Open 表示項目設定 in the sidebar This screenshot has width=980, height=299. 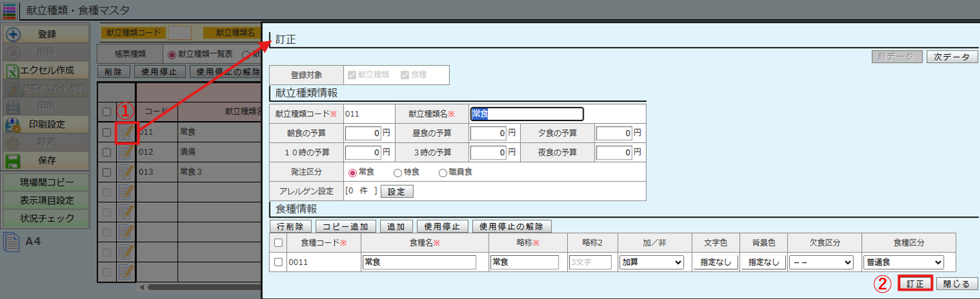(x=46, y=200)
